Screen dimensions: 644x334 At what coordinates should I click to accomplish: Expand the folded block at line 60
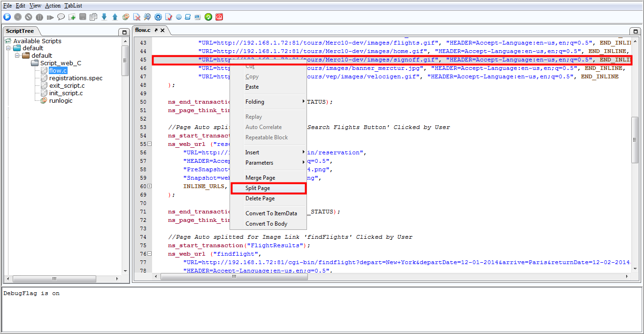coord(150,186)
